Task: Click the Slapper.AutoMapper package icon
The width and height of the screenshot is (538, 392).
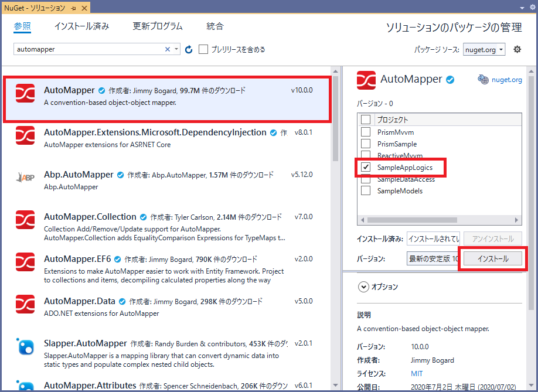Action: click(25, 346)
